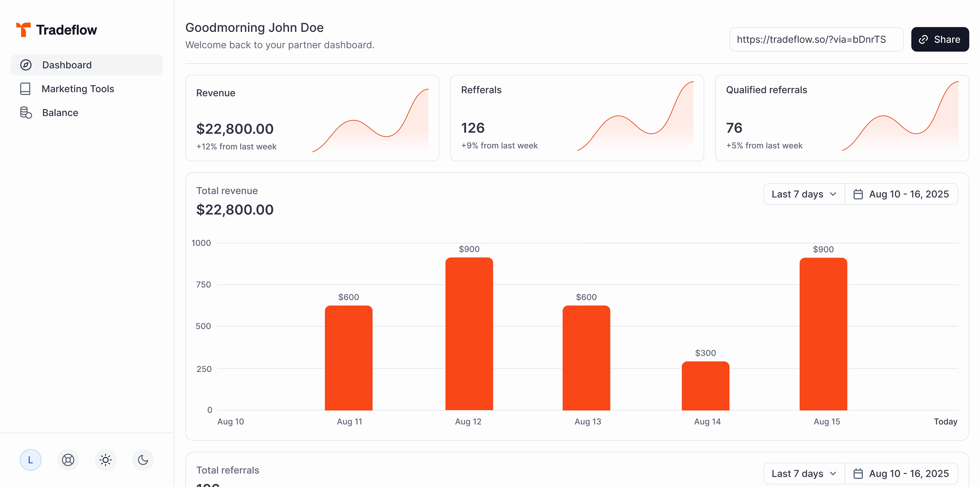The height and width of the screenshot is (487, 980).
Task: Click the Marketing Tools book icon
Action: 25,89
